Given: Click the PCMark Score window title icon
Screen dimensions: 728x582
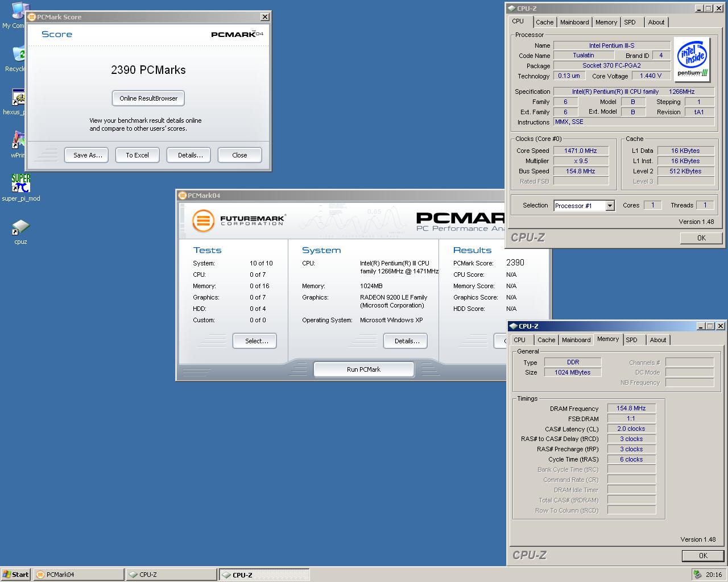Looking at the screenshot, I should pyautogui.click(x=31, y=17).
